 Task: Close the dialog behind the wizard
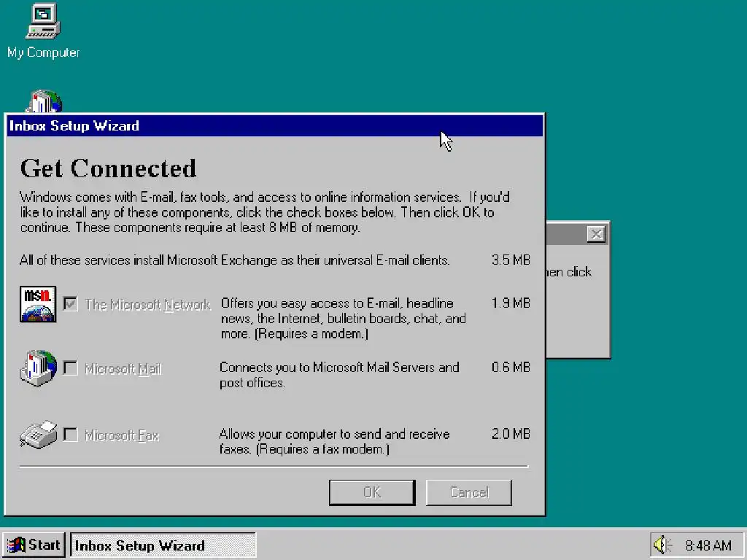(596, 234)
